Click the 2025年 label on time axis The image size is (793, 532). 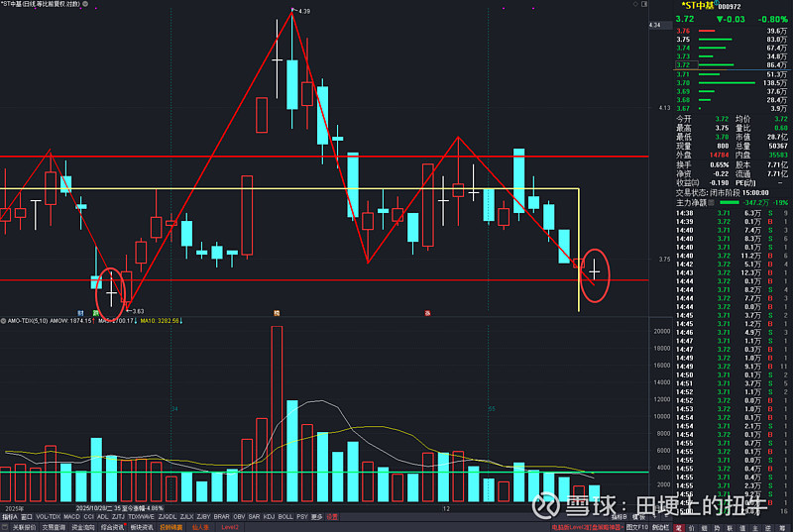point(14,508)
